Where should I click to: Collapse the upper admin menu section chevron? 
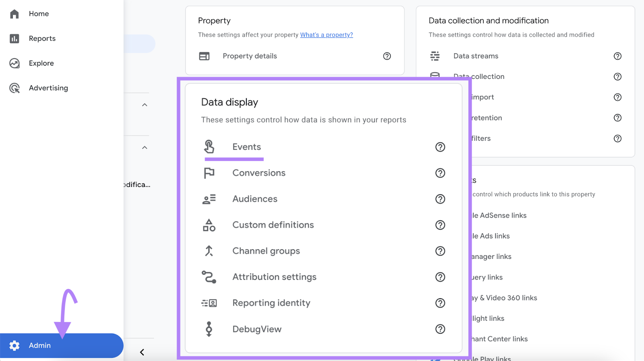[x=145, y=105]
